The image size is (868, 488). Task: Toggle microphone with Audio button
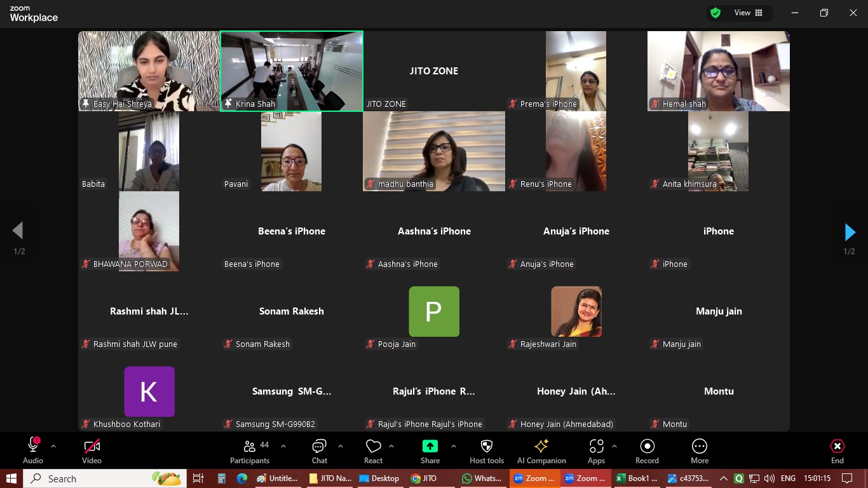33,451
